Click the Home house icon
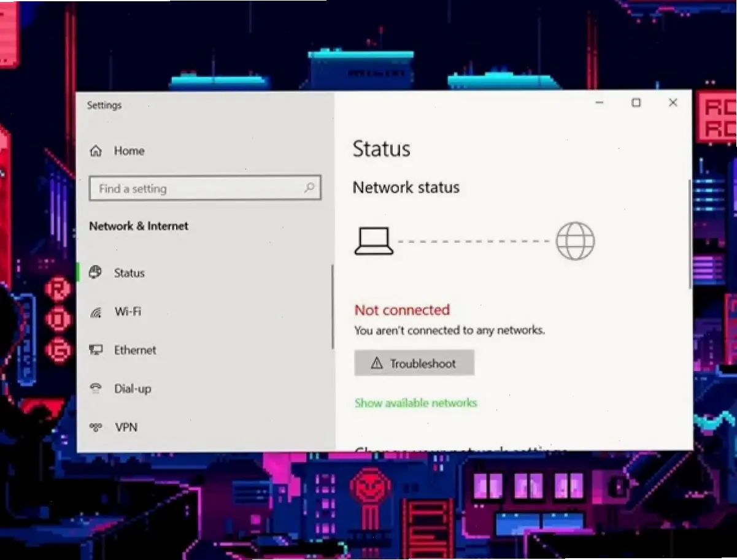 tap(96, 151)
